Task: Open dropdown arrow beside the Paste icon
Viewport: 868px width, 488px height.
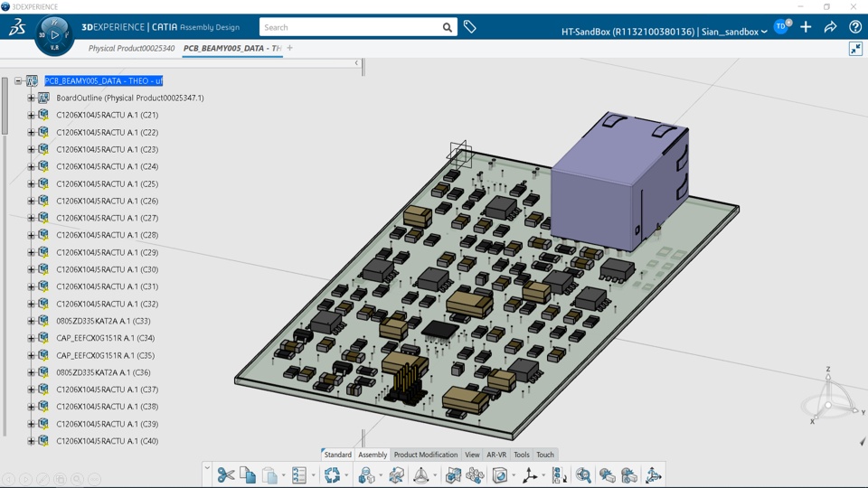Action: click(283, 475)
